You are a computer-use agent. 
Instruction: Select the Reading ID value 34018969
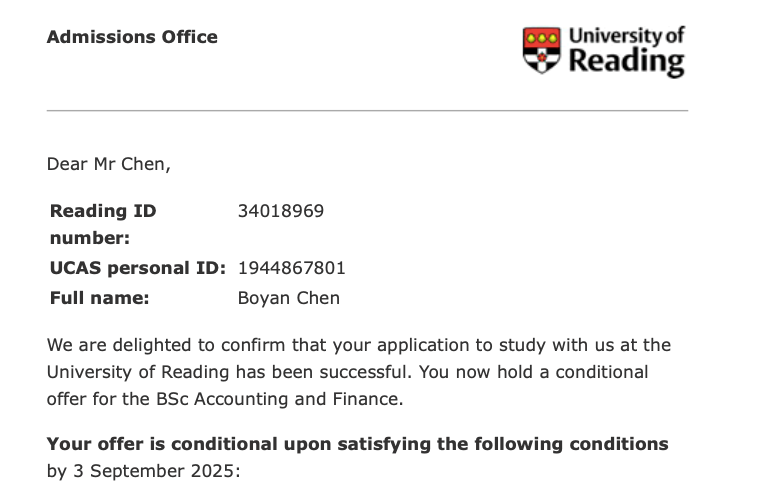(280, 211)
